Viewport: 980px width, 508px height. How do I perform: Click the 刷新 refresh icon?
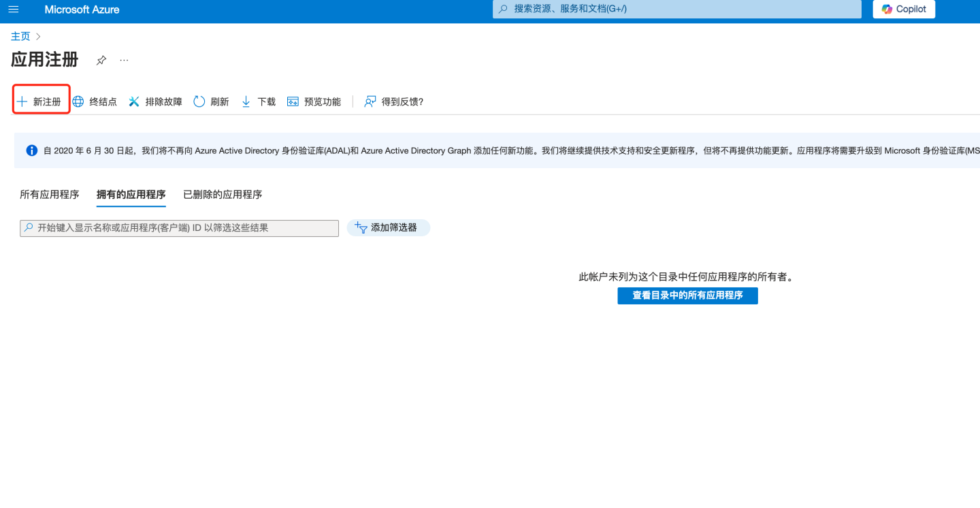(211, 101)
